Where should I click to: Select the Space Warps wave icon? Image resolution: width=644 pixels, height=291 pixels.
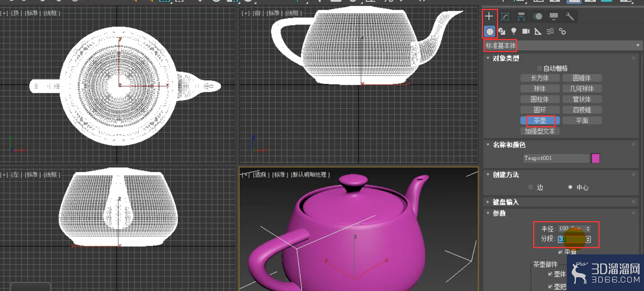(x=550, y=32)
